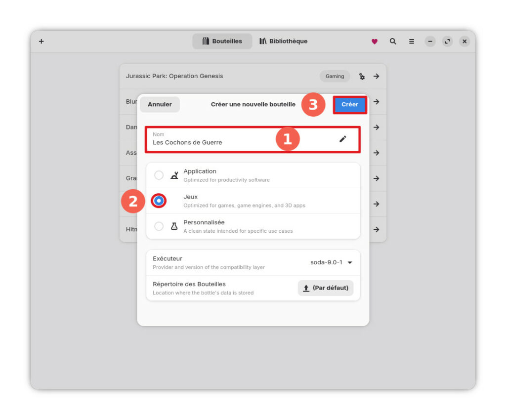Open the soda-9.0-1 Exécuteur dropdown
The image size is (506, 420).
pyautogui.click(x=331, y=262)
